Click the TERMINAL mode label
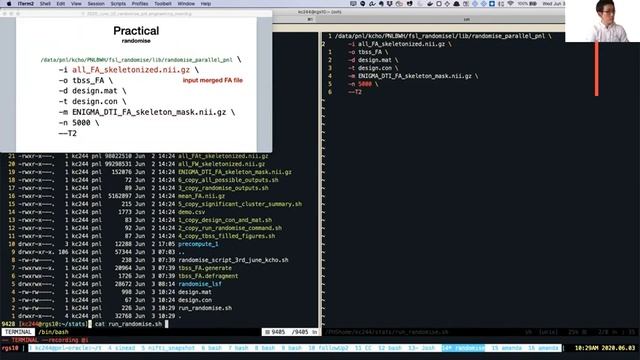The image size is (640, 360). (18, 332)
